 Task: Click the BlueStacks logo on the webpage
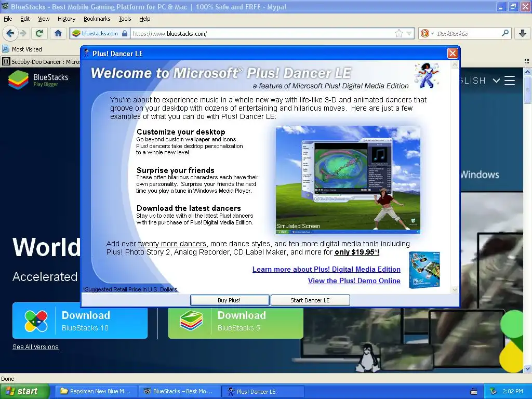38,80
